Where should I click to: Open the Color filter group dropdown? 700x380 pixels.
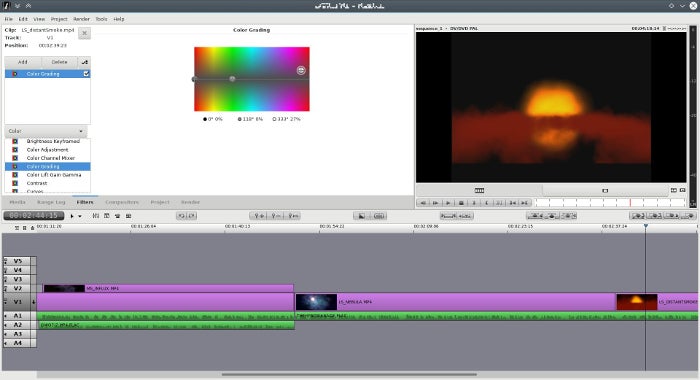click(x=46, y=131)
